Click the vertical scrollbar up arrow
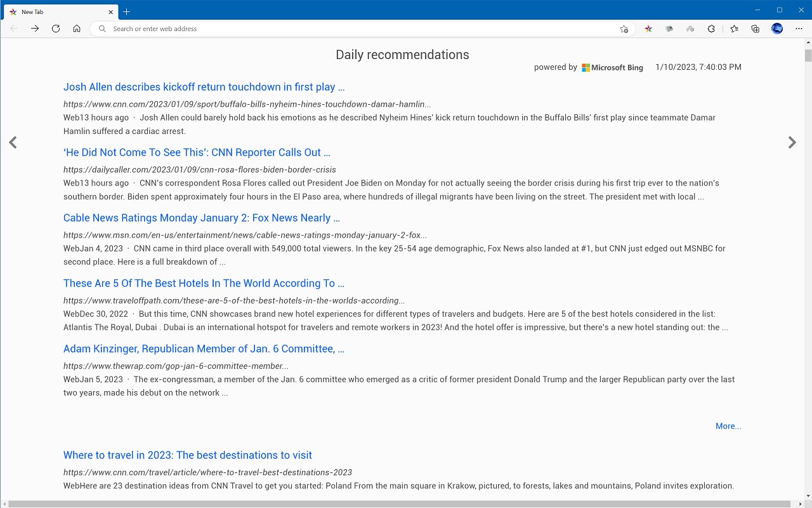The height and width of the screenshot is (508, 812). click(808, 43)
